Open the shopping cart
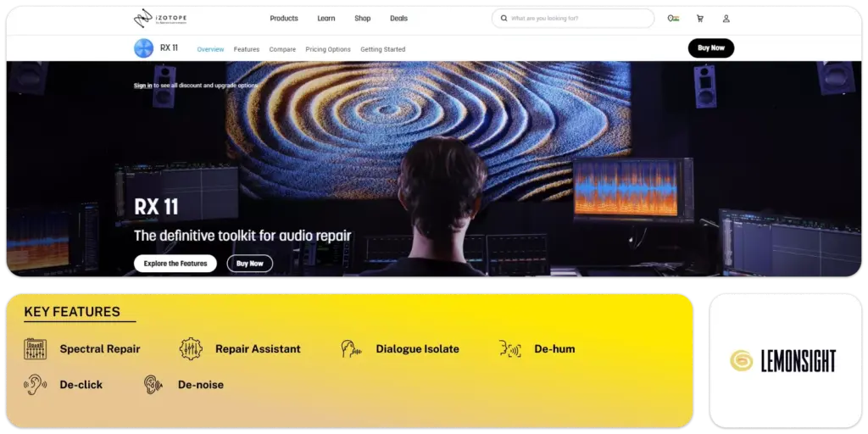Screen dimensions: 868x434 click(x=699, y=19)
